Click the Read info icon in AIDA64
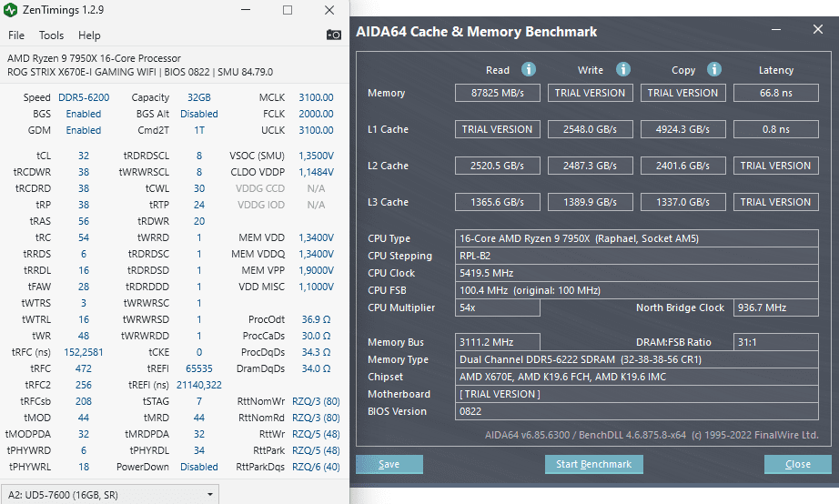Screen dimensions: 839x504 [x=529, y=69]
